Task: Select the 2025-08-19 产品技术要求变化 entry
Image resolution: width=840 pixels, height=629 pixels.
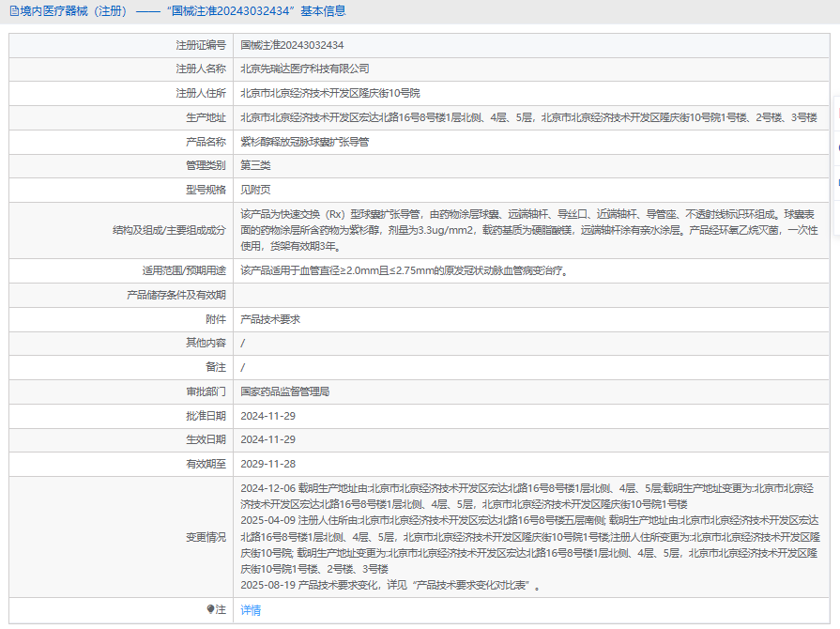Action: pyautogui.click(x=390, y=586)
